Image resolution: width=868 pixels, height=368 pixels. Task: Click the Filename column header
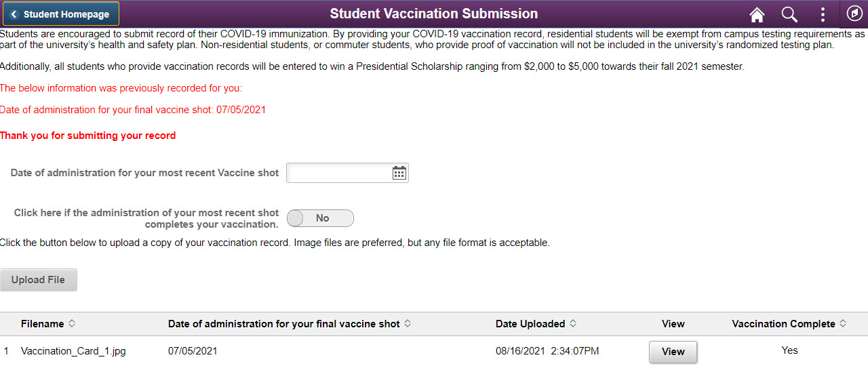click(42, 324)
